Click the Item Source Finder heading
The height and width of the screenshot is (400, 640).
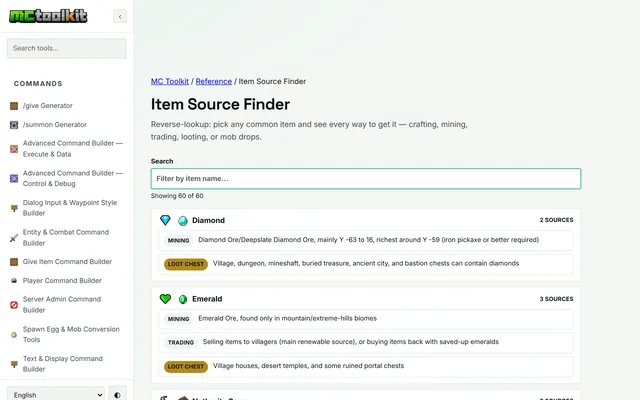[220, 104]
